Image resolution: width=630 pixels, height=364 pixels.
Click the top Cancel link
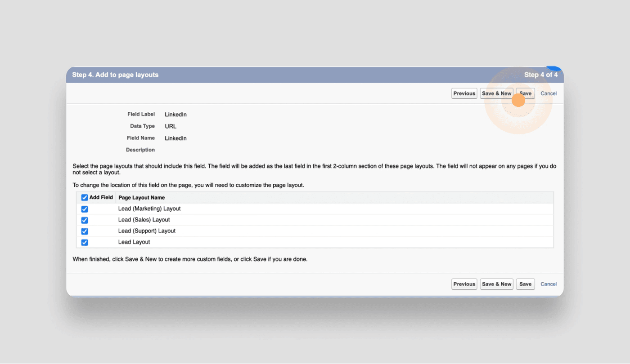point(549,93)
